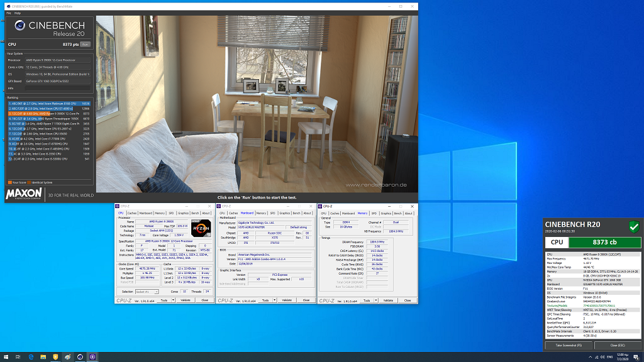The height and width of the screenshot is (362, 644).
Task: Open Memory tab in CPU-Z Mainboard window
Action: tap(261, 214)
